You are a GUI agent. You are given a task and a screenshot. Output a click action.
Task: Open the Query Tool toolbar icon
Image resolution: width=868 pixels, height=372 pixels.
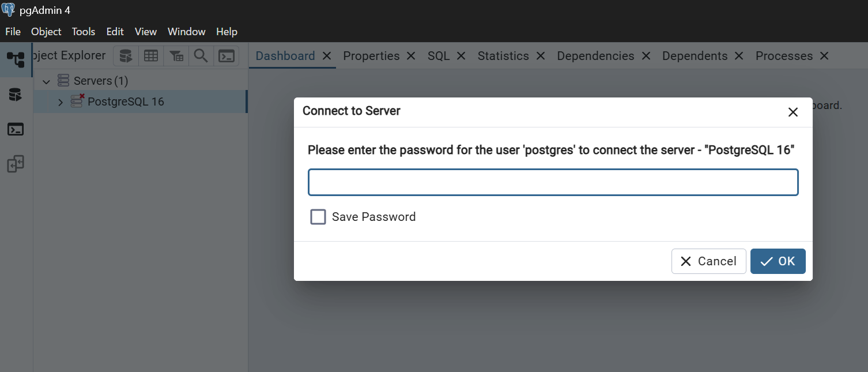[126, 56]
